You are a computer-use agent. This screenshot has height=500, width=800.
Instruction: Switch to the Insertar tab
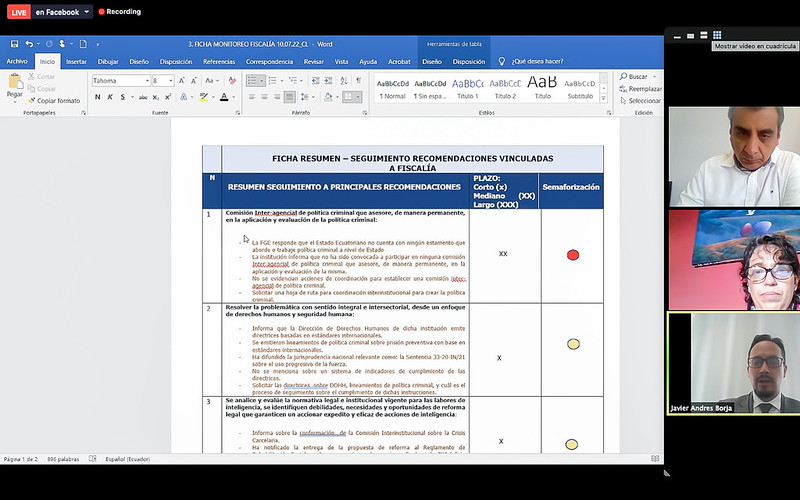[76, 61]
